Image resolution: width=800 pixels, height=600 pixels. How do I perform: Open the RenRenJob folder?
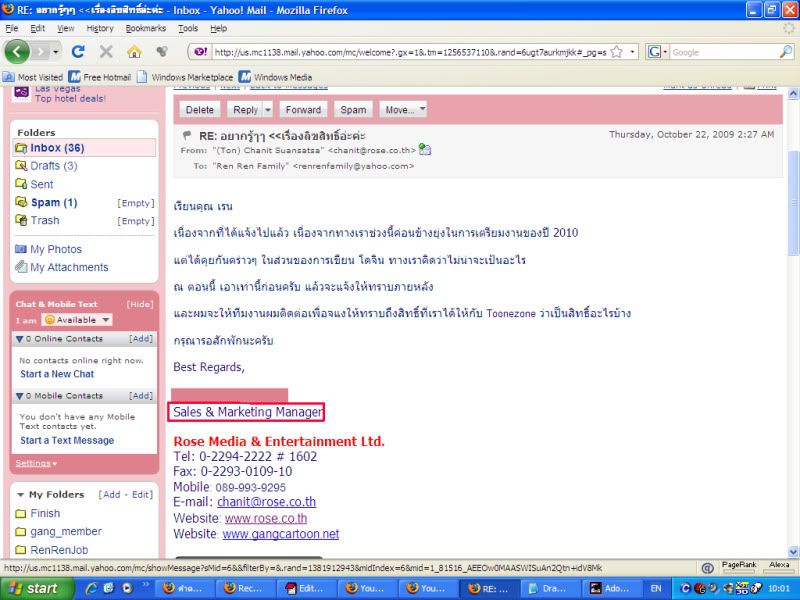coord(59,550)
